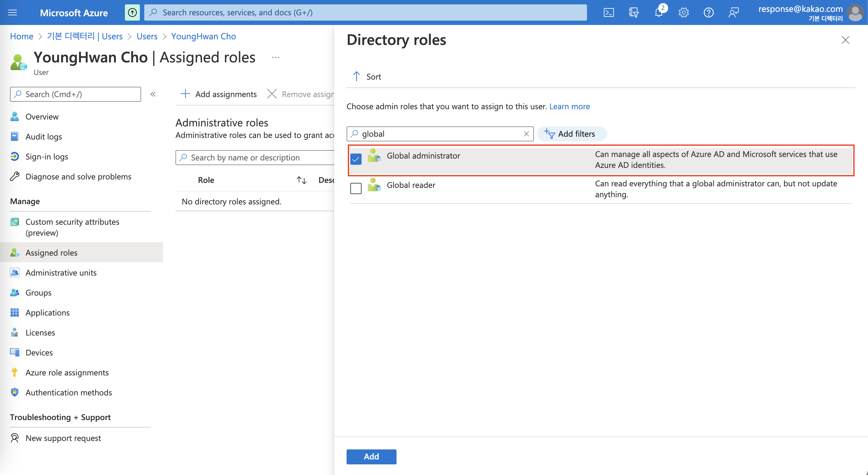Image resolution: width=868 pixels, height=475 pixels.
Task: Click the Diagnose and solve problems wrench icon
Action: pyautogui.click(x=14, y=176)
